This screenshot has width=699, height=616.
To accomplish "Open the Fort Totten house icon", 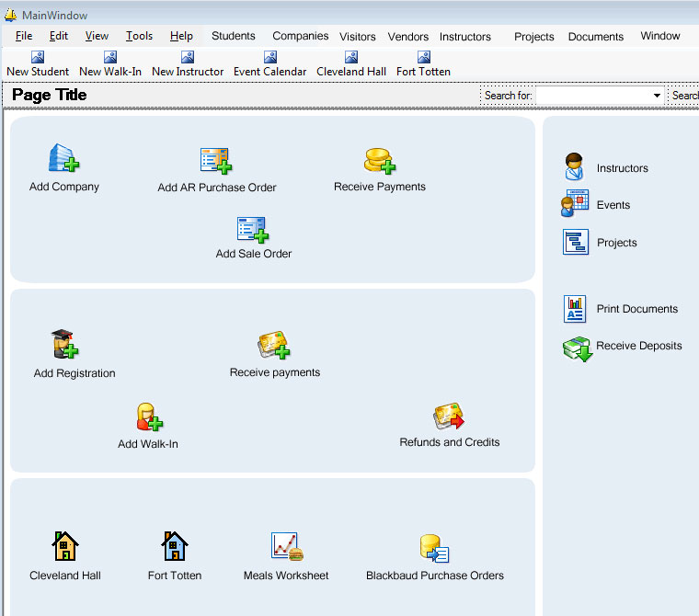I will 175,545.
